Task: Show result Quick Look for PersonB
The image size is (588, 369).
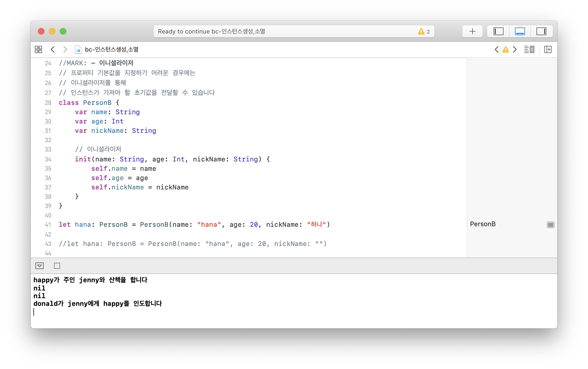Action: [550, 225]
